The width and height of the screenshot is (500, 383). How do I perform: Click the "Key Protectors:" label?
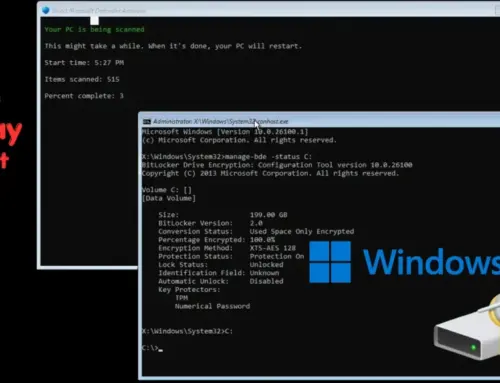pyautogui.click(x=189, y=290)
